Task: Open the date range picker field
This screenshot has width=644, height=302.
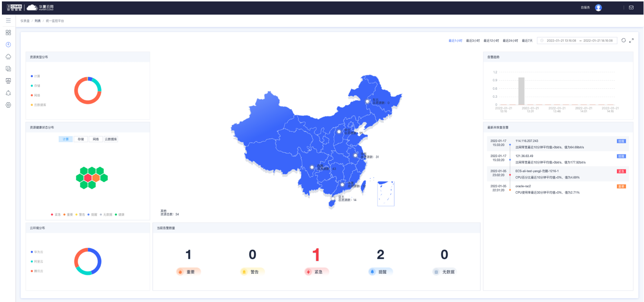Action: [x=576, y=41]
